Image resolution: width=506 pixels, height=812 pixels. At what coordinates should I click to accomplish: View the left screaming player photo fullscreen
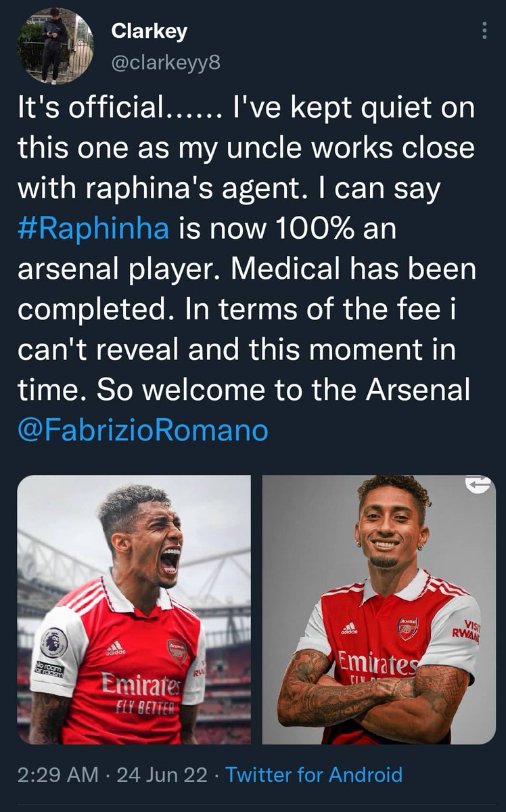pos(134,610)
